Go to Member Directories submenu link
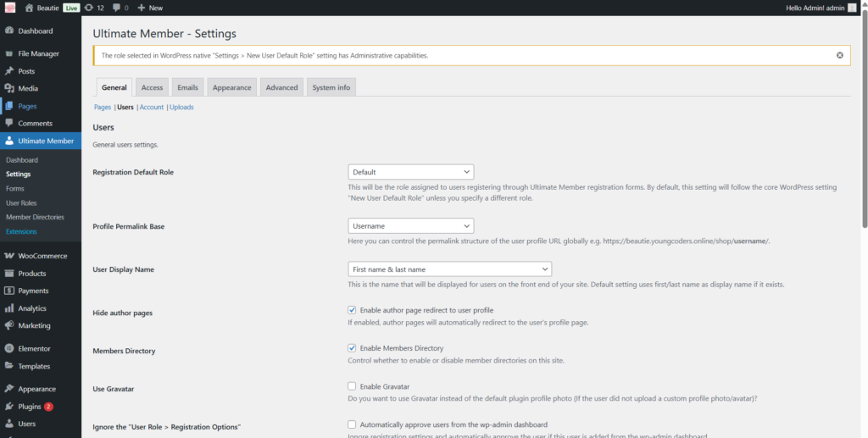The width and height of the screenshot is (868, 438). [35, 218]
